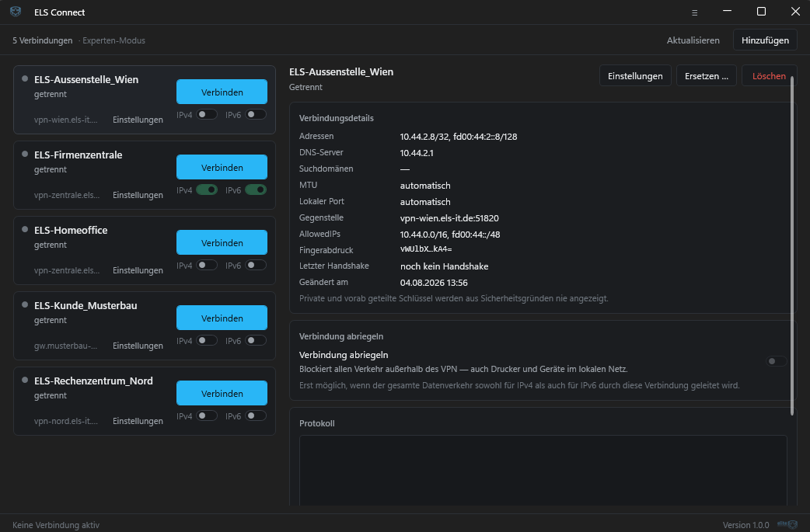Click the date 04.08.2026 13:56
Viewport: 810px width, 532px height.
[434, 283]
